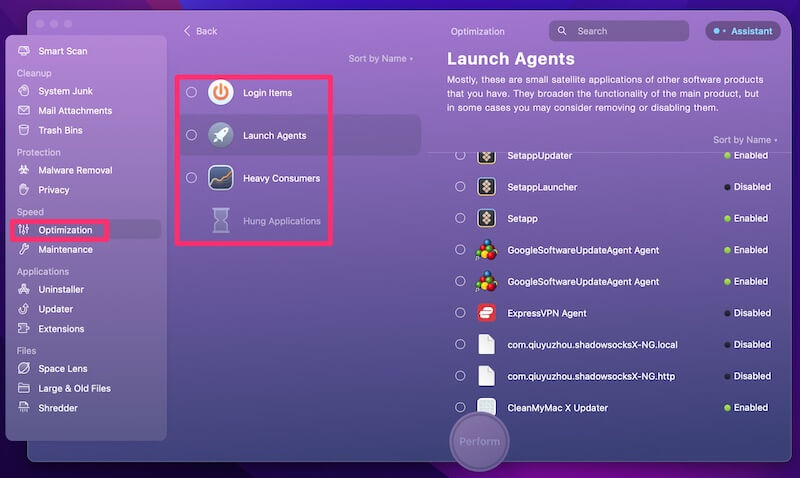Click the Uninstaller icon in sidebar

[23, 289]
